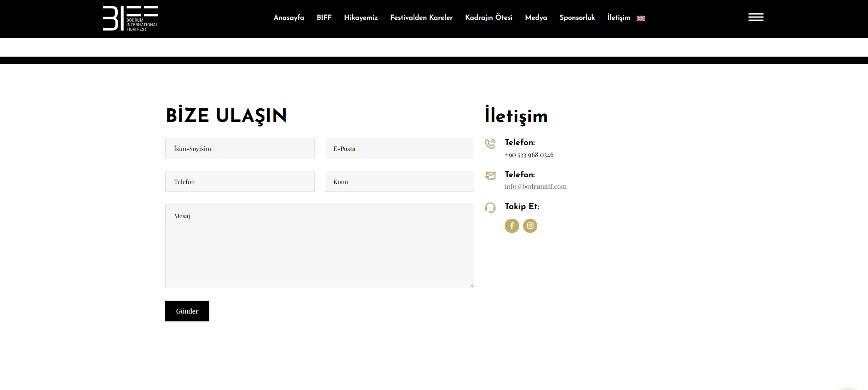Click into the E-Posta field
Image resolution: width=868 pixels, height=390 pixels.
(399, 148)
